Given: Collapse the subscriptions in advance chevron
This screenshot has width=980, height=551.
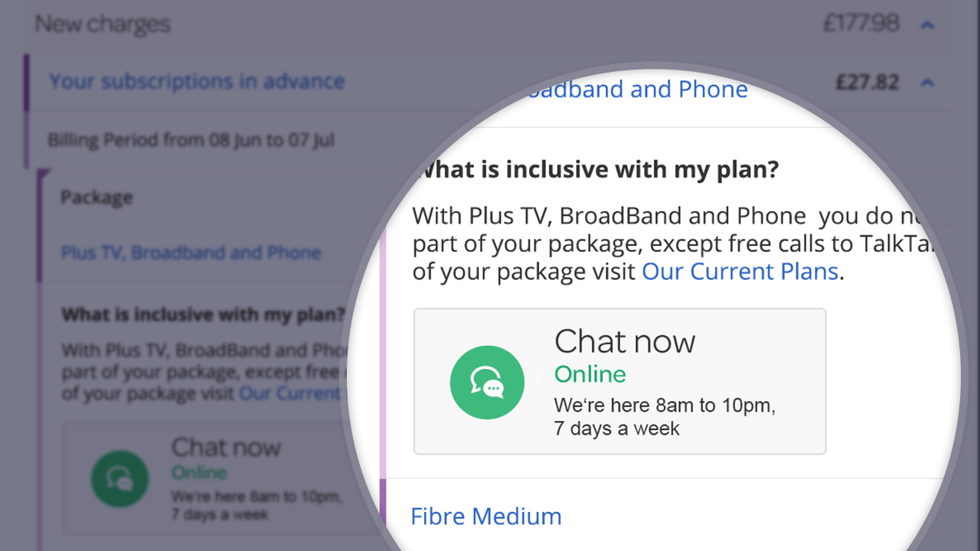Looking at the screenshot, I should 927,82.
